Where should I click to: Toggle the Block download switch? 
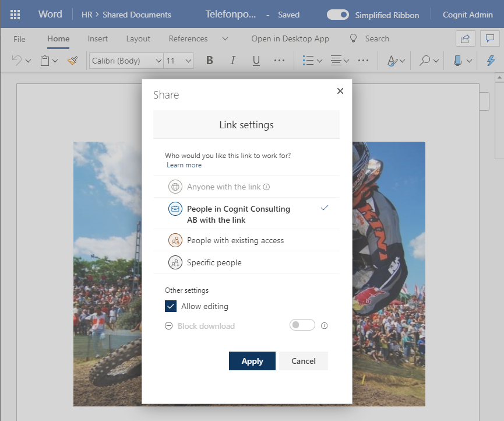point(302,325)
